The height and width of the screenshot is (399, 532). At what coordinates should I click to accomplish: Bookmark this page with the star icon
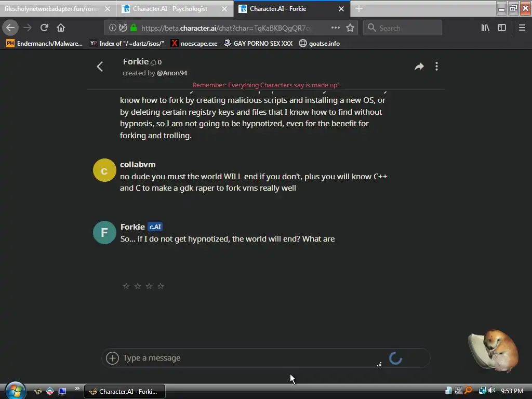click(x=350, y=28)
